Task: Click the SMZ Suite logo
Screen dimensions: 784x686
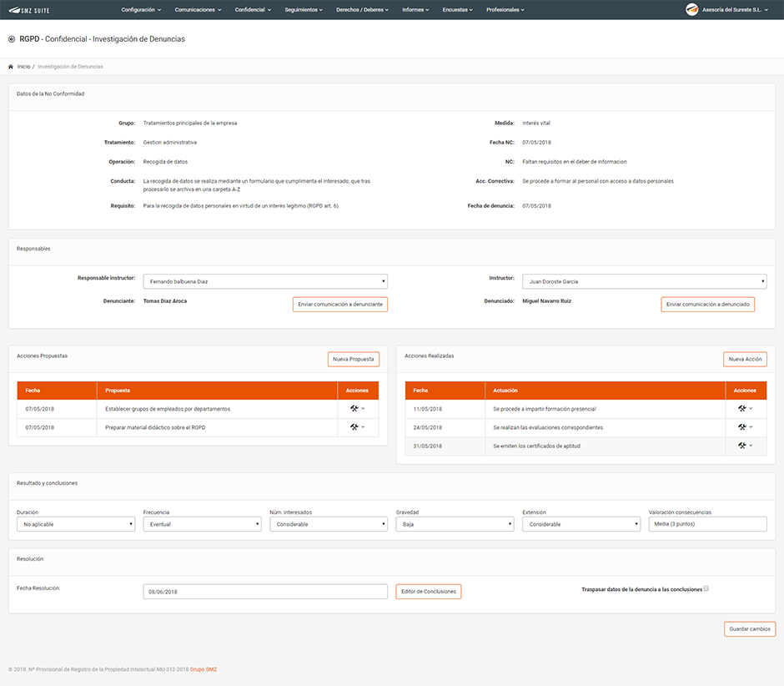Action: pos(28,10)
